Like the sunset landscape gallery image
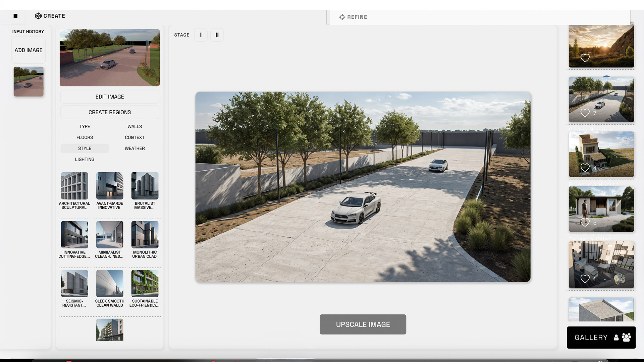 click(585, 58)
